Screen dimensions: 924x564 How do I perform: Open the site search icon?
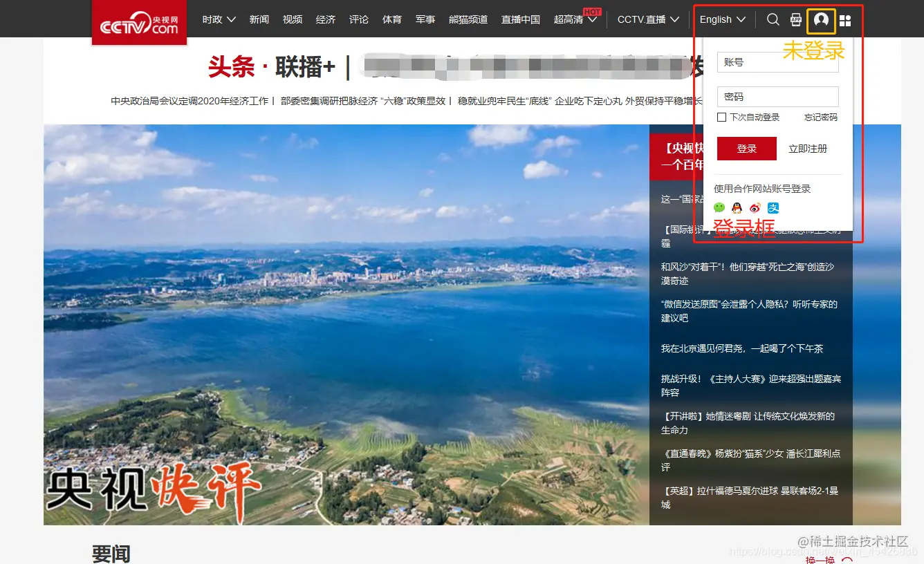pos(773,19)
